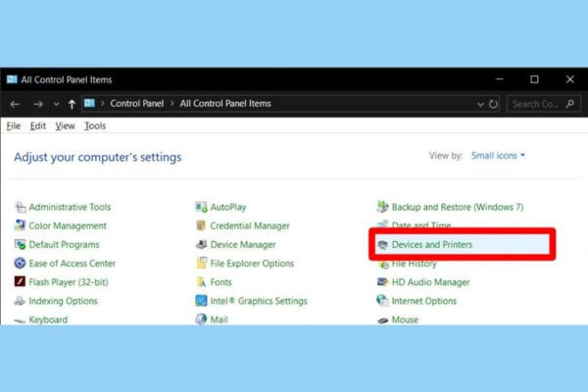Screen dimensions: 588x392
Task: Click the Flash Player icon
Action: [20, 281]
